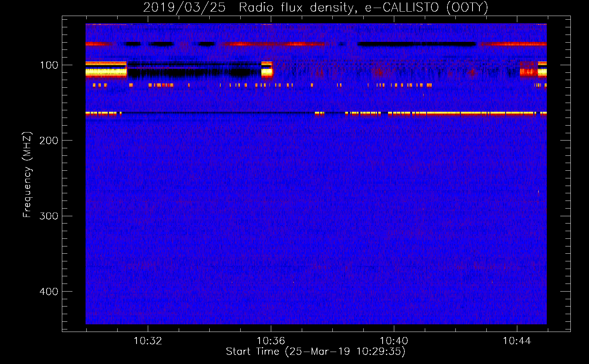Screen dimensions: 589x364
Task: Click the plot title "Radio flux density, e-CALLISTO (OOTY)"
Action: 363,8
